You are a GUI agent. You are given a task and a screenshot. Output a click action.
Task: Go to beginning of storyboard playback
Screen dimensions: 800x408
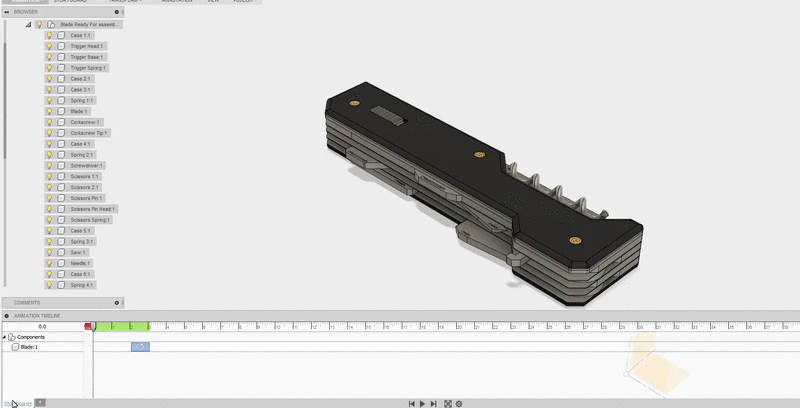(412, 404)
